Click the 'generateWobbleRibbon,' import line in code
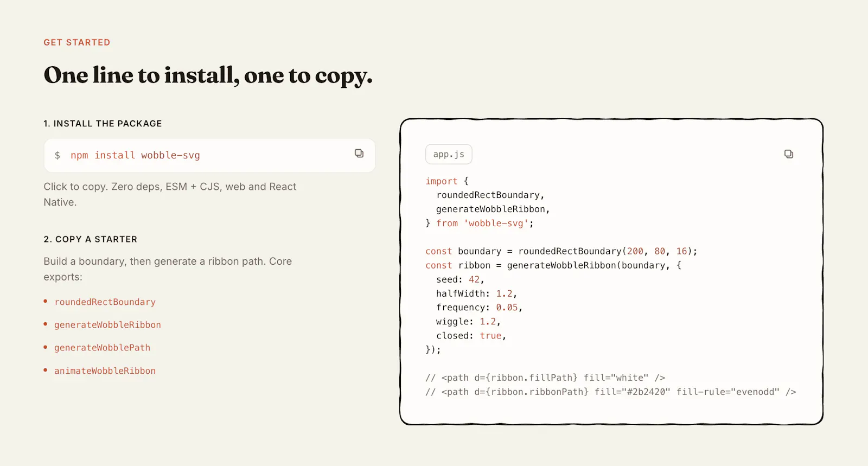The width and height of the screenshot is (868, 466). pyautogui.click(x=493, y=209)
